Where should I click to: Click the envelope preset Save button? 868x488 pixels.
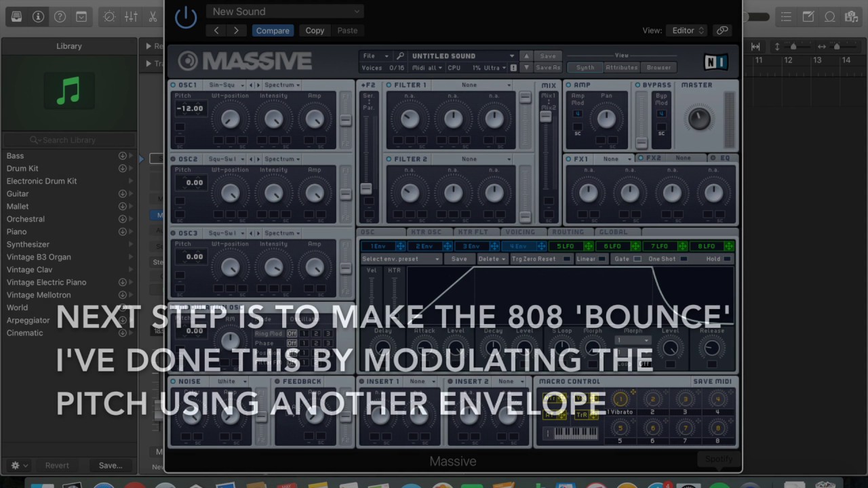[459, 259]
